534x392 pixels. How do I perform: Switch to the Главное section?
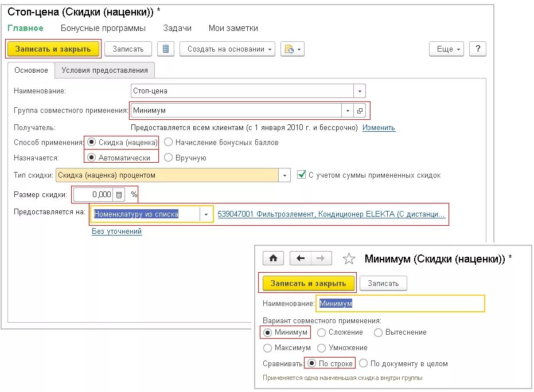[26, 28]
